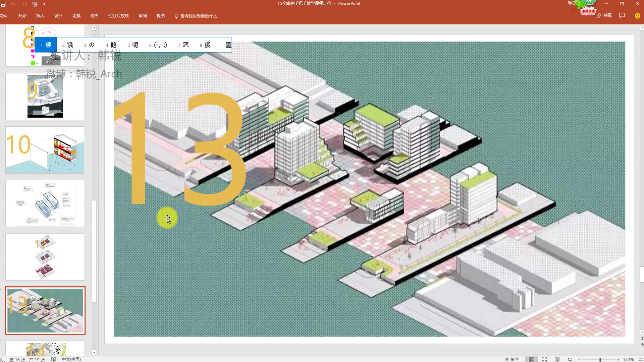Go to next slide double-arrow button

(642, 345)
